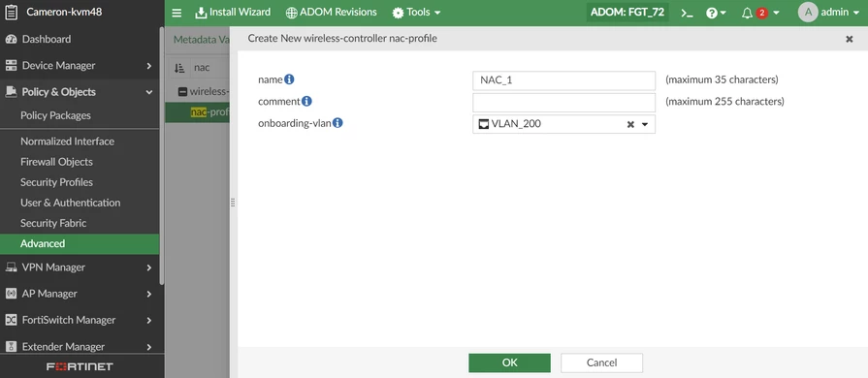Open the Tools dropdown menu

click(416, 13)
